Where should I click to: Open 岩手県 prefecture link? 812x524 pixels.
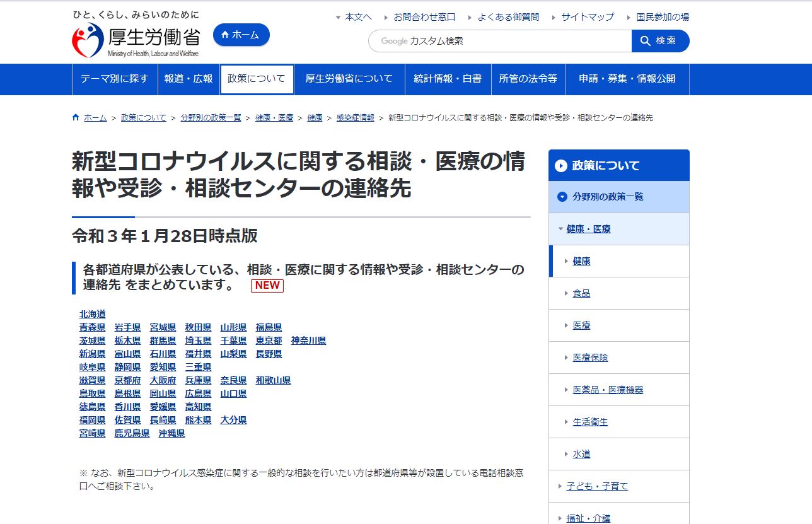128,327
